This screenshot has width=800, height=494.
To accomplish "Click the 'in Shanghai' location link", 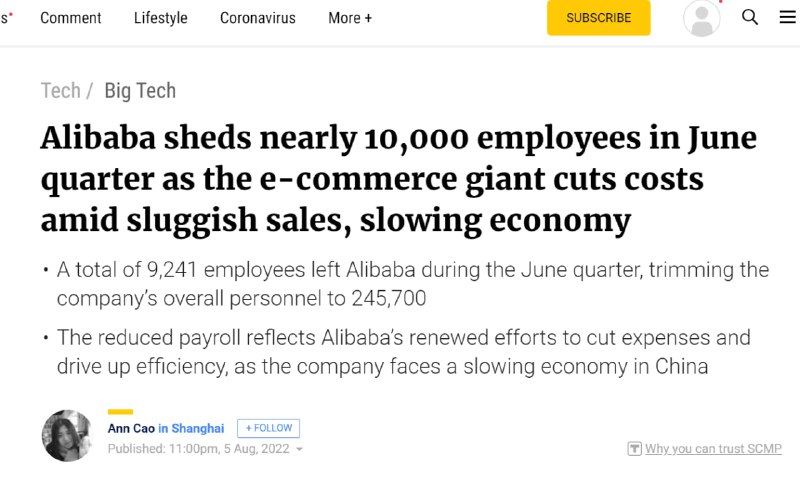I will click(191, 428).
